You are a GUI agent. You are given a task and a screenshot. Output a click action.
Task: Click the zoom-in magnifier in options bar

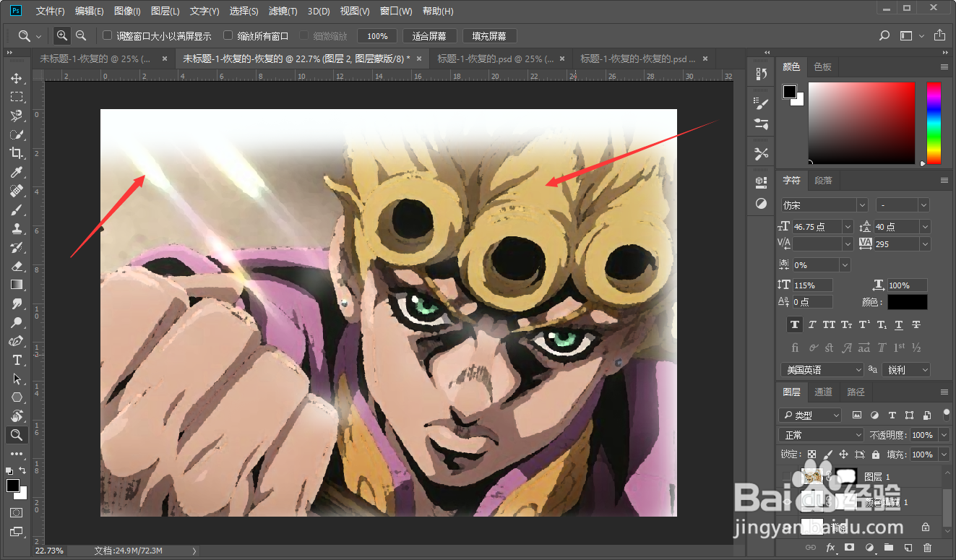pyautogui.click(x=62, y=35)
